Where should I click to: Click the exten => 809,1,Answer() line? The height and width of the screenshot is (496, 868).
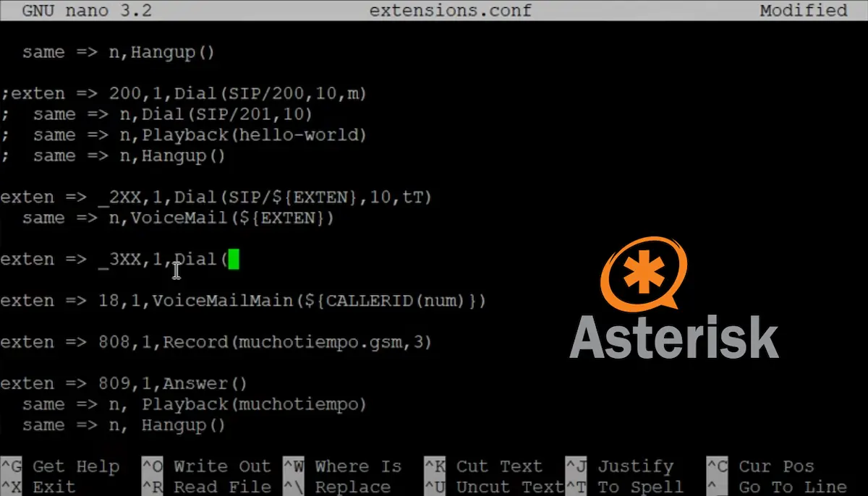coord(124,383)
